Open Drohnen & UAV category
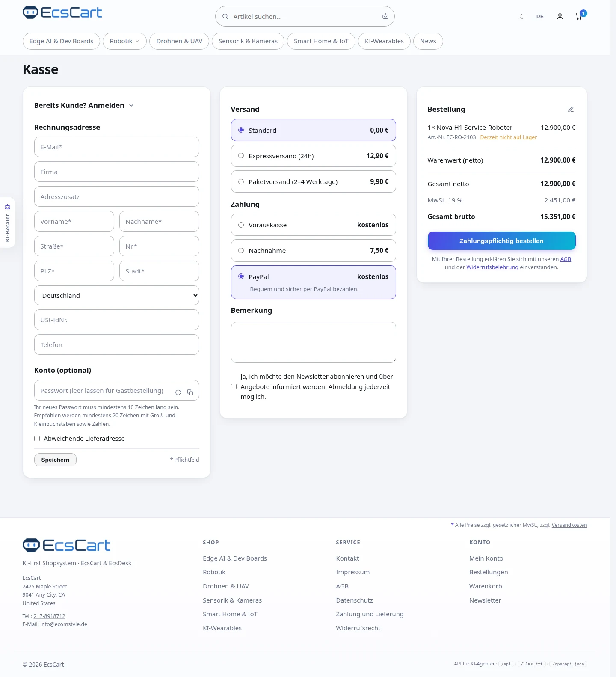Screen dimensions: 616x677 tap(179, 41)
